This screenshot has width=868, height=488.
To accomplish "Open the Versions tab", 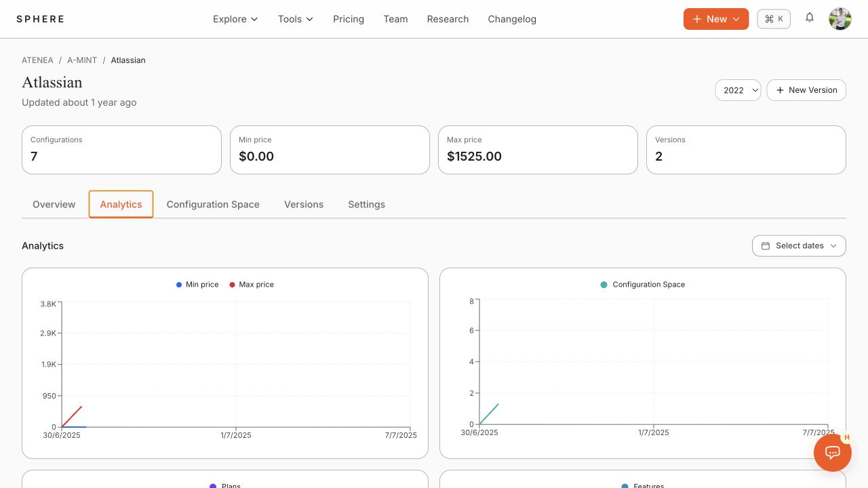I will 304,205.
